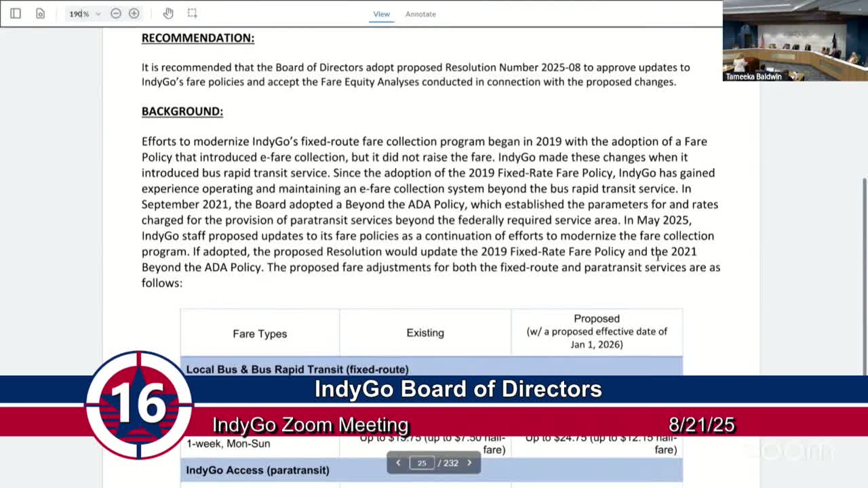Click the zoom out minus icon
Viewport: 868px width, 488px height.
116,14
